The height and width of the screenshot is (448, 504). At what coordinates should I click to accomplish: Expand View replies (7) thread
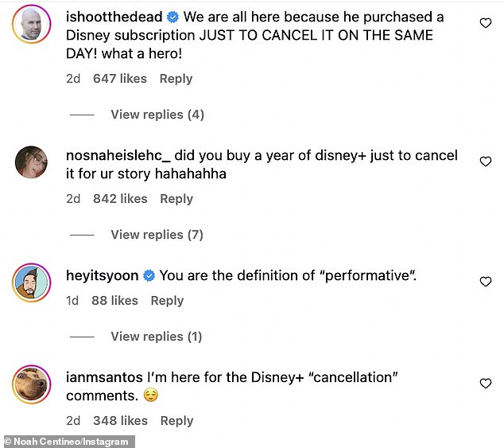pos(157,235)
